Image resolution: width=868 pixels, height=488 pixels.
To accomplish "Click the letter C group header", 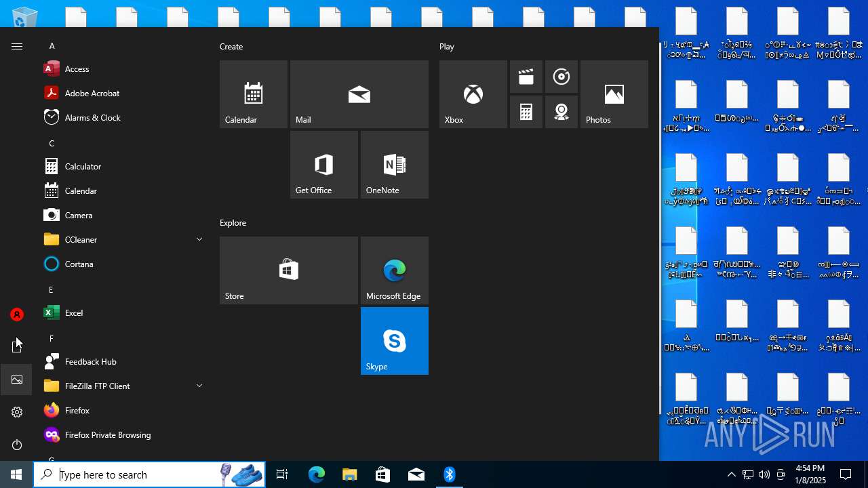I will pos(52,144).
